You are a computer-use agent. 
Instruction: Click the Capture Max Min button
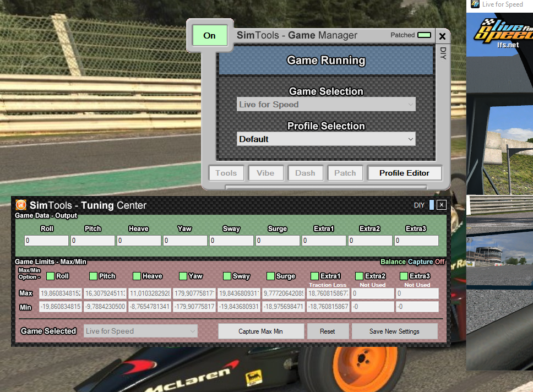click(x=261, y=331)
